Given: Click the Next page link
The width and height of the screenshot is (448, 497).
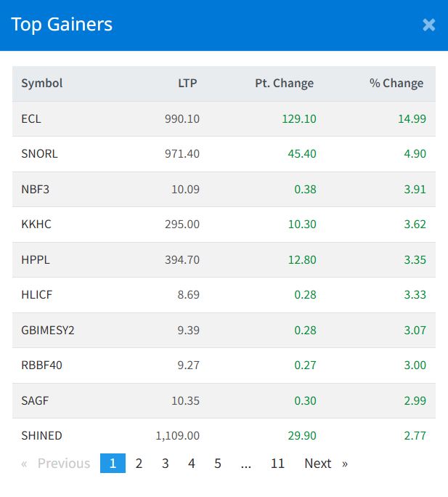Looking at the screenshot, I should (x=326, y=463).
